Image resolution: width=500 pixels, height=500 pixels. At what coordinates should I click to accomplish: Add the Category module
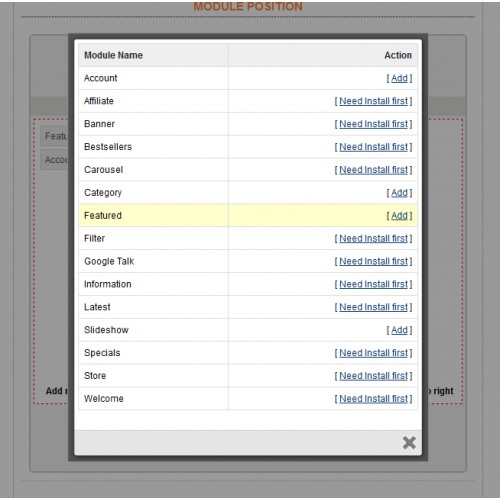(x=399, y=193)
